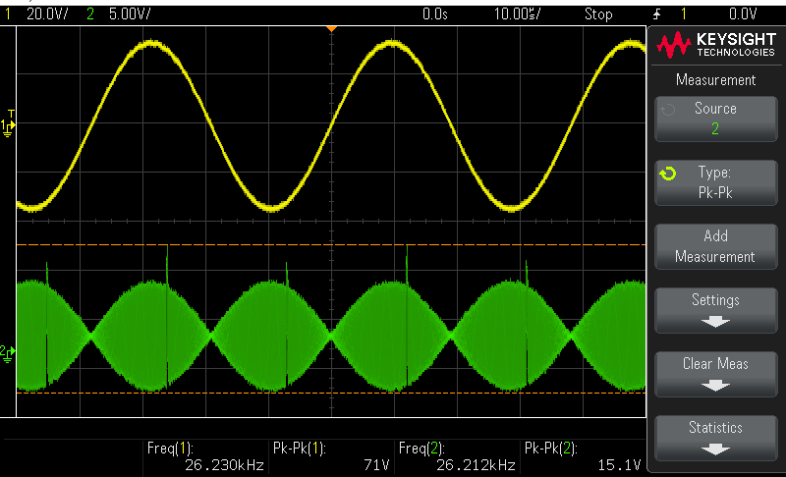
Task: Open the Source softkey showing channel 2
Action: click(715, 119)
